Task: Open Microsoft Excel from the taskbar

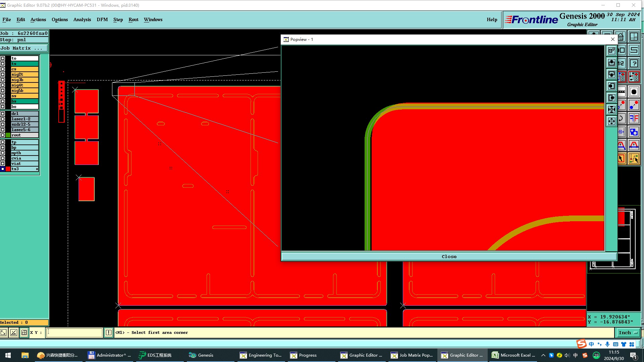Action: pos(513,355)
